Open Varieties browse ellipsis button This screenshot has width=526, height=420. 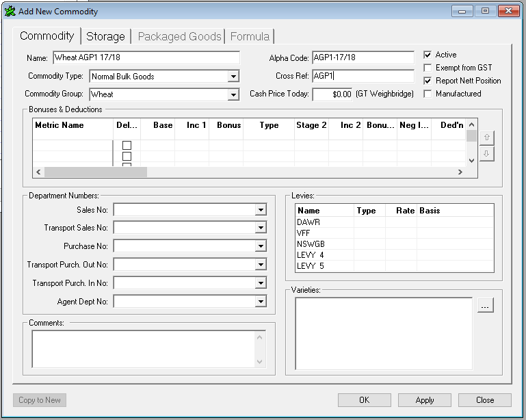pyautogui.click(x=484, y=306)
